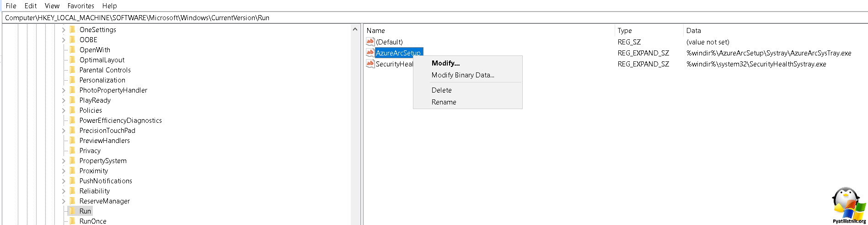868x225 pixels.
Task: Expand the OOBE tree node
Action: (x=64, y=40)
